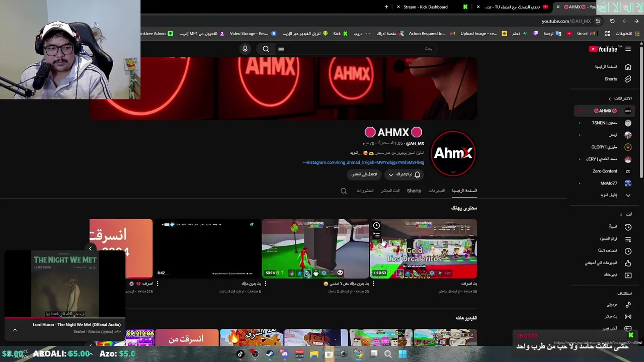Open more options on the 8:42 video
644x362 pixels.
[x=157, y=284]
